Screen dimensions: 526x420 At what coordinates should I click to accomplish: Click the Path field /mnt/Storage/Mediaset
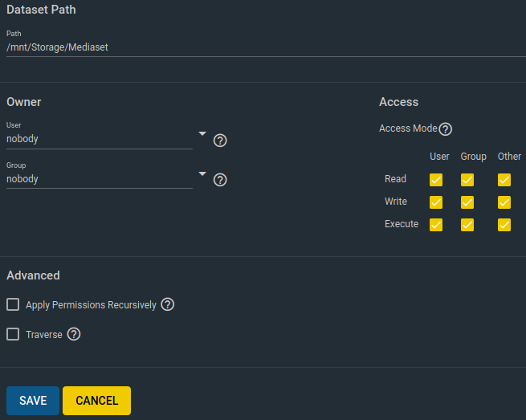point(266,47)
